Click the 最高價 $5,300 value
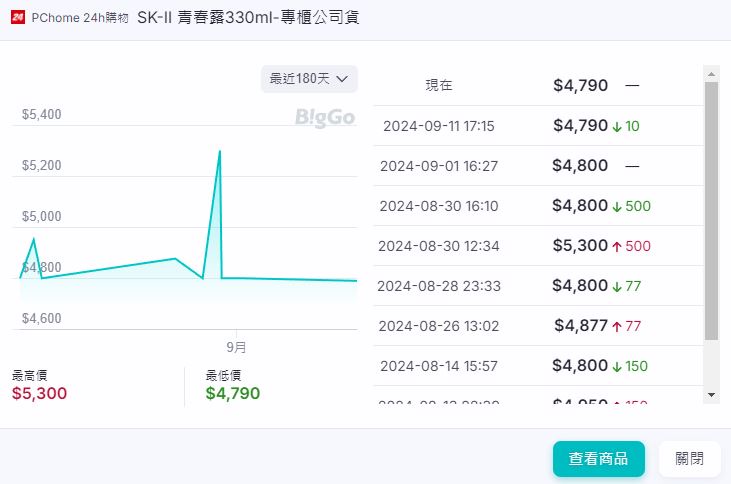This screenshot has width=731, height=484. point(40,394)
